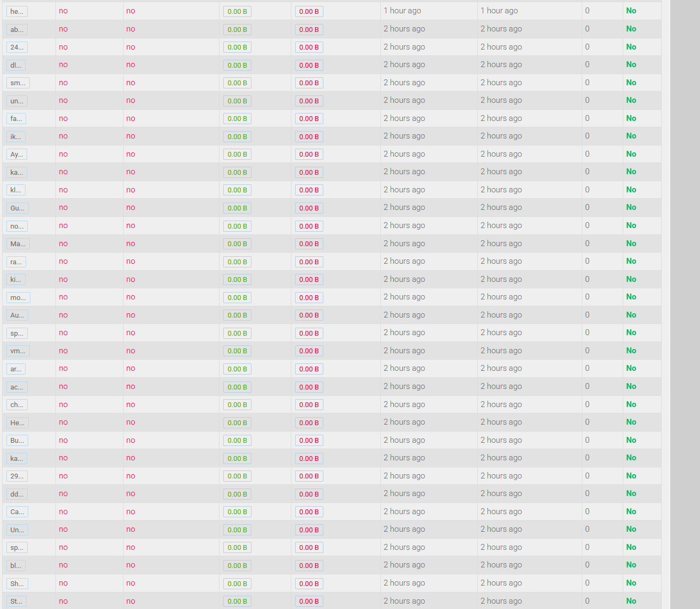This screenshot has width=700, height=609.
Task: Select the 'Ma...' name badge
Action: click(18, 244)
